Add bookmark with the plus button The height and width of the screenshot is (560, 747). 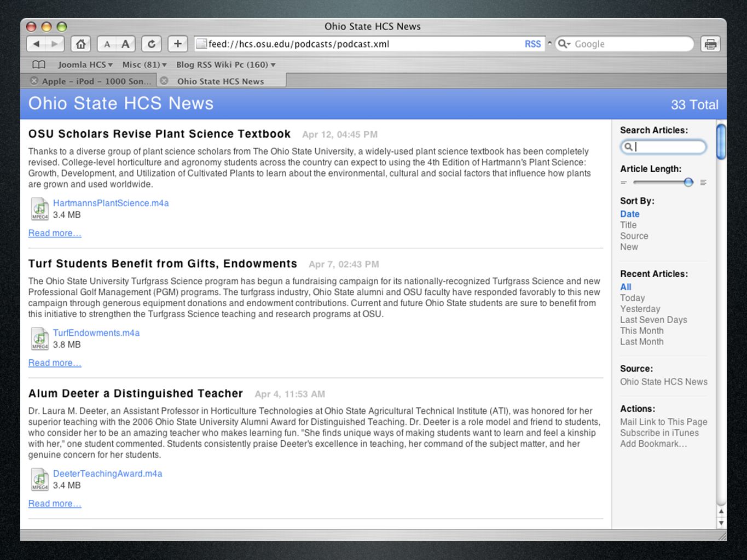coord(178,44)
